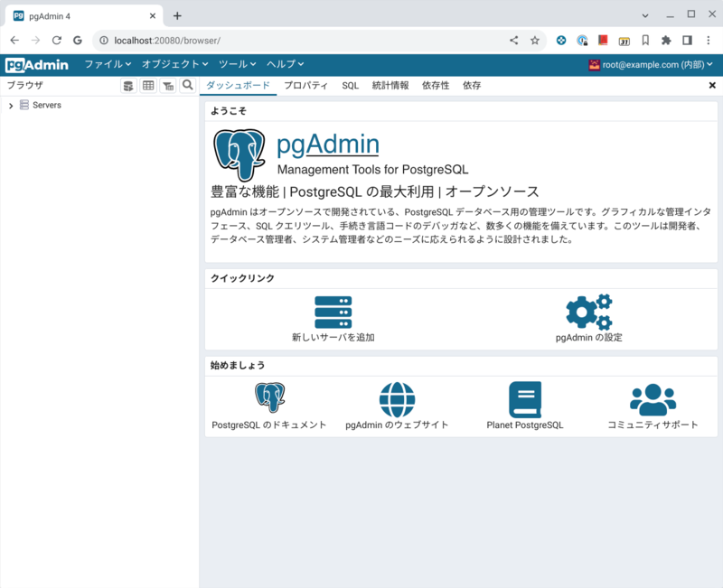723x588 pixels.
Task: Open Planet PostgreSQL via the book icon
Action: [x=527, y=399]
